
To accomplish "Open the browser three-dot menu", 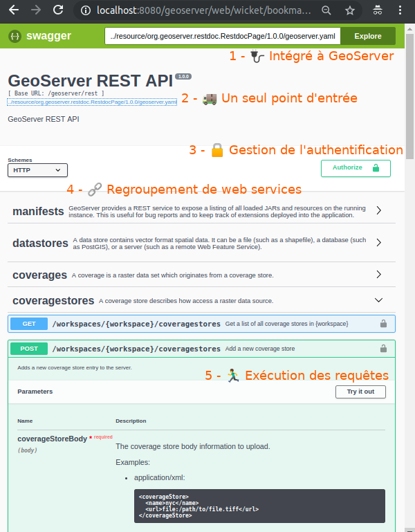I will pyautogui.click(x=400, y=10).
